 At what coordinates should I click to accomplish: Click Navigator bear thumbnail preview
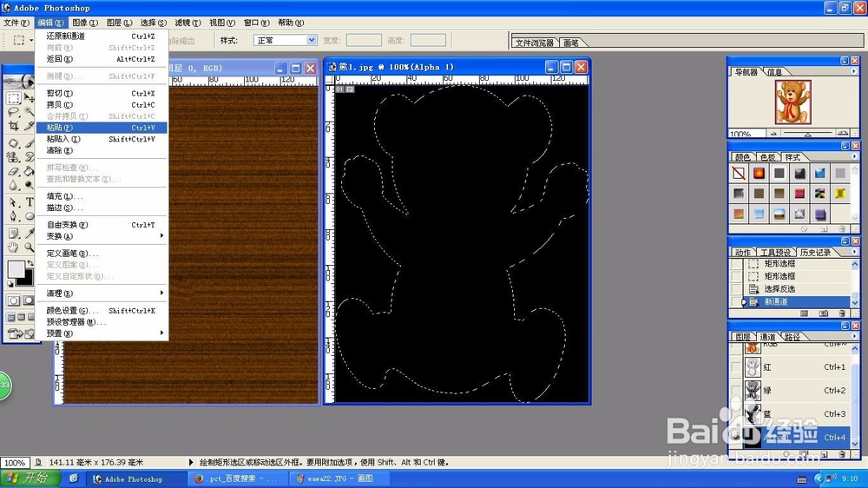(x=792, y=102)
